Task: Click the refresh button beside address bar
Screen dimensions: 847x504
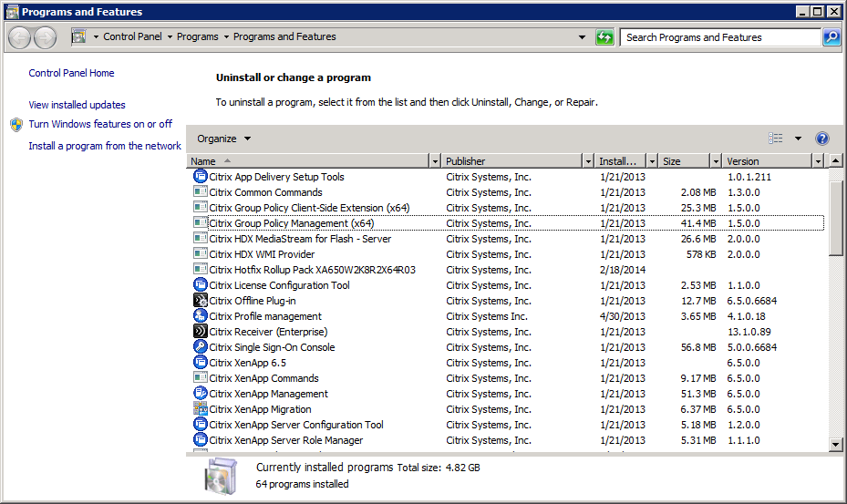Action: point(604,37)
